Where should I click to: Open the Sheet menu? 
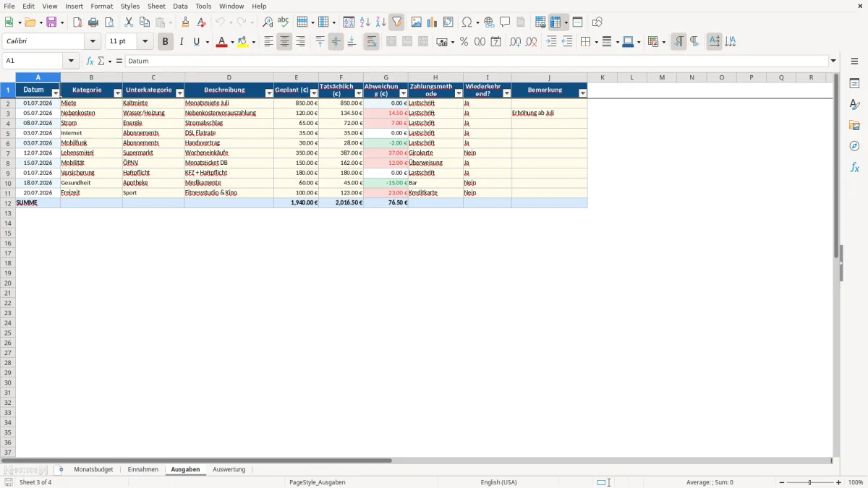pos(156,6)
